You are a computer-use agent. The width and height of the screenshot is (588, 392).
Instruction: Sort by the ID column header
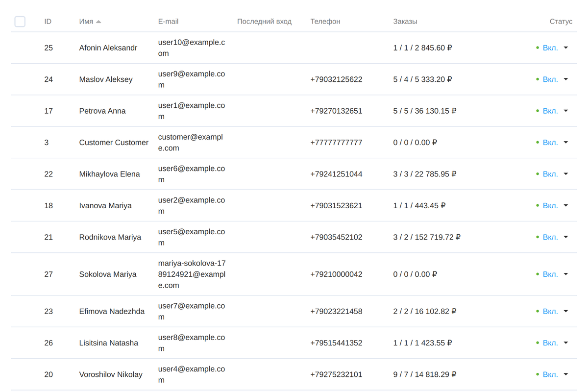tap(48, 22)
